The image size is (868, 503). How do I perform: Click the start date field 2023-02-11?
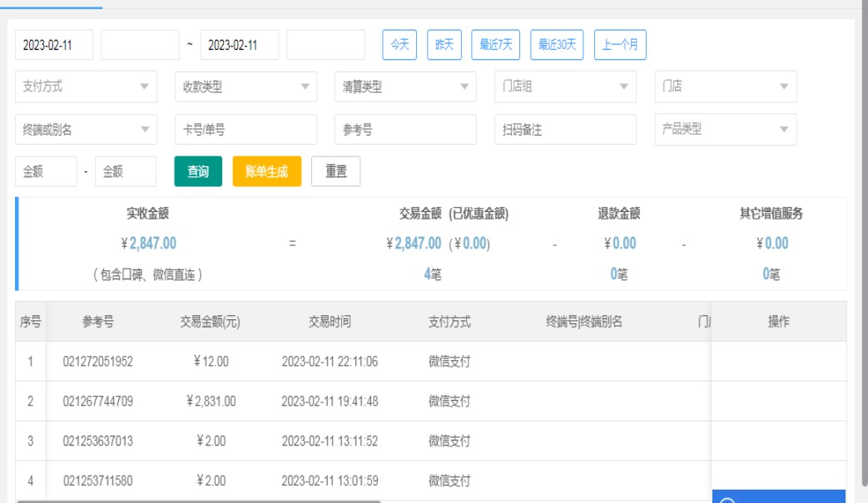coord(54,45)
